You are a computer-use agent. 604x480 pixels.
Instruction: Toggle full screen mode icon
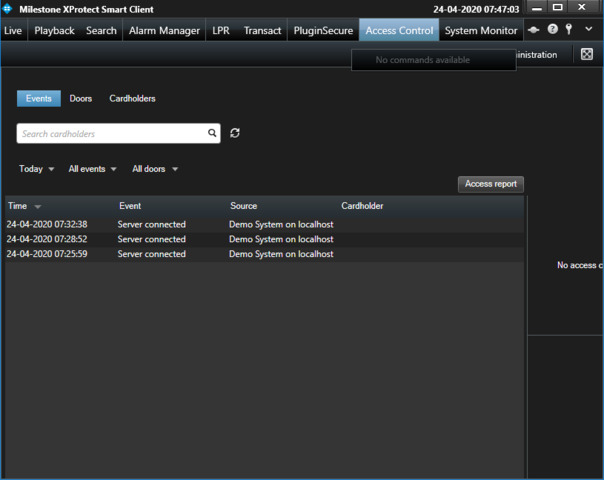pos(587,54)
